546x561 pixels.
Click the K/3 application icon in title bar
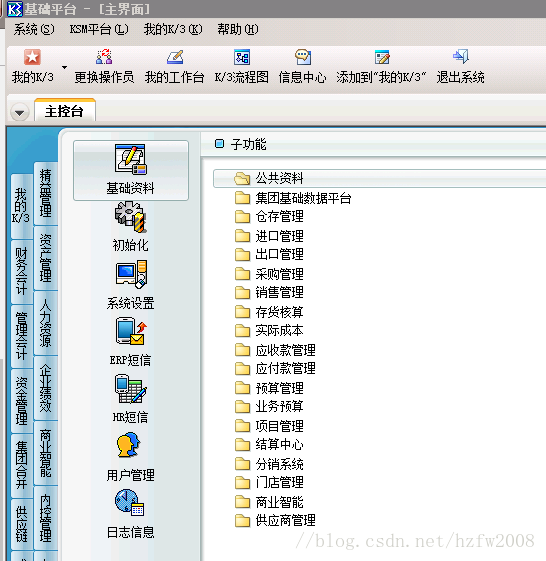(x=15, y=9)
